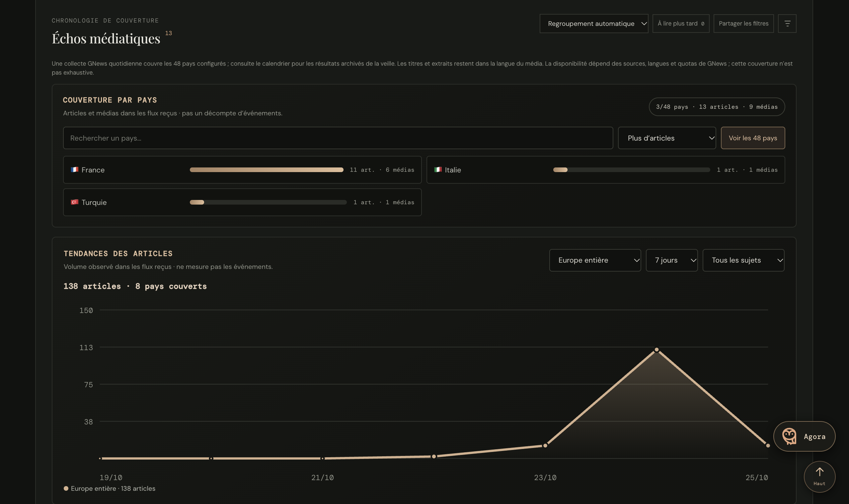Click the 11 art. 6 médias count
Screen dimensions: 849x504
[x=382, y=170]
